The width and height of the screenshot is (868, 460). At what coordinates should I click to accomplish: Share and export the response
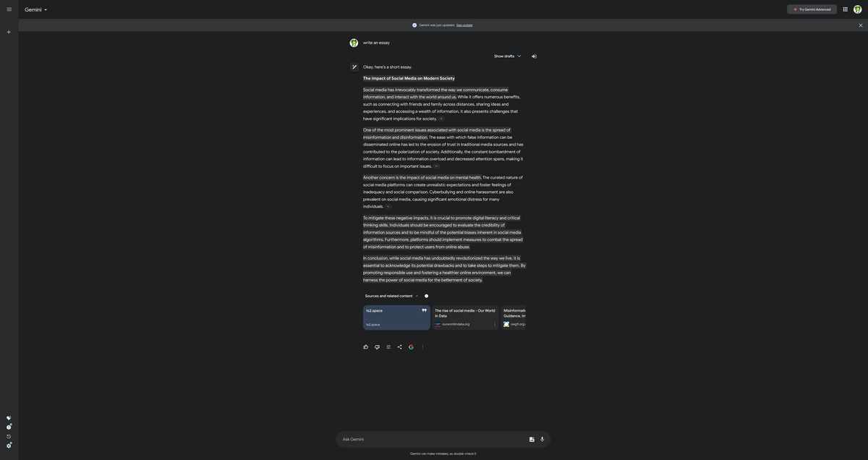(400, 347)
